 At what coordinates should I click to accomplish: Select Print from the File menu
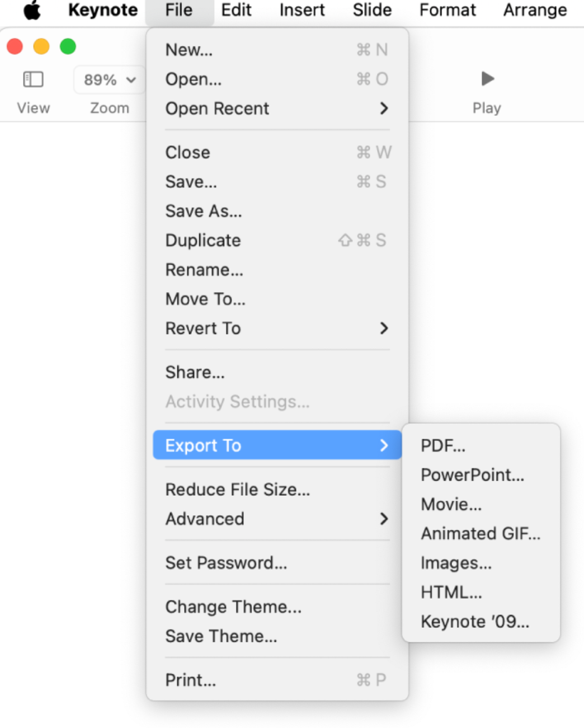pyautogui.click(x=191, y=679)
